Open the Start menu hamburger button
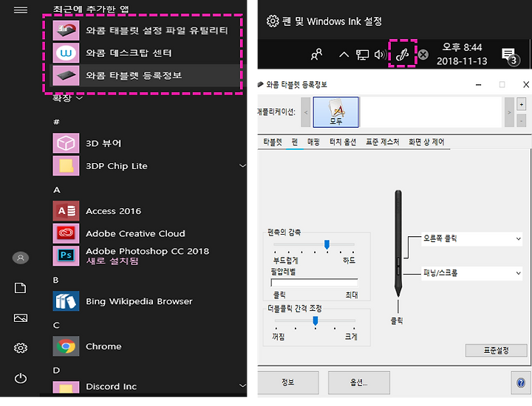This screenshot has width=532, height=406. click(21, 10)
